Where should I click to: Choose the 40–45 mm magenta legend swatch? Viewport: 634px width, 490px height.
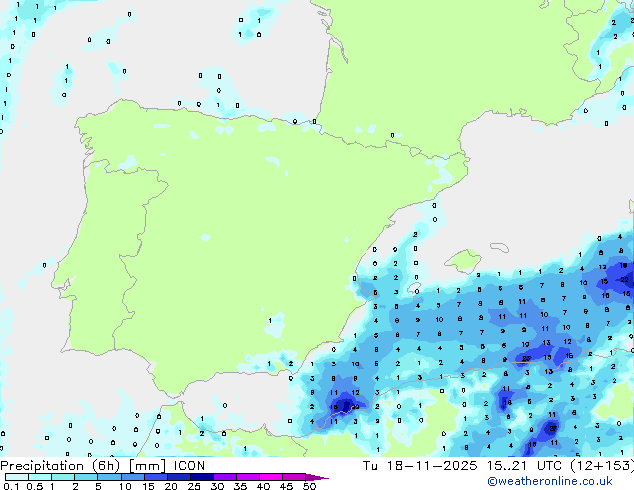coord(271,477)
